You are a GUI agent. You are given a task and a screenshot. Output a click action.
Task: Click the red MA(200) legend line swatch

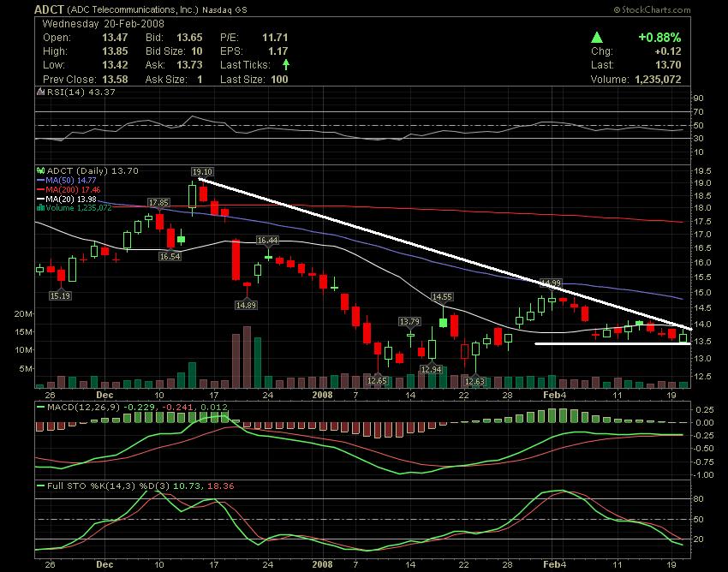coord(41,190)
